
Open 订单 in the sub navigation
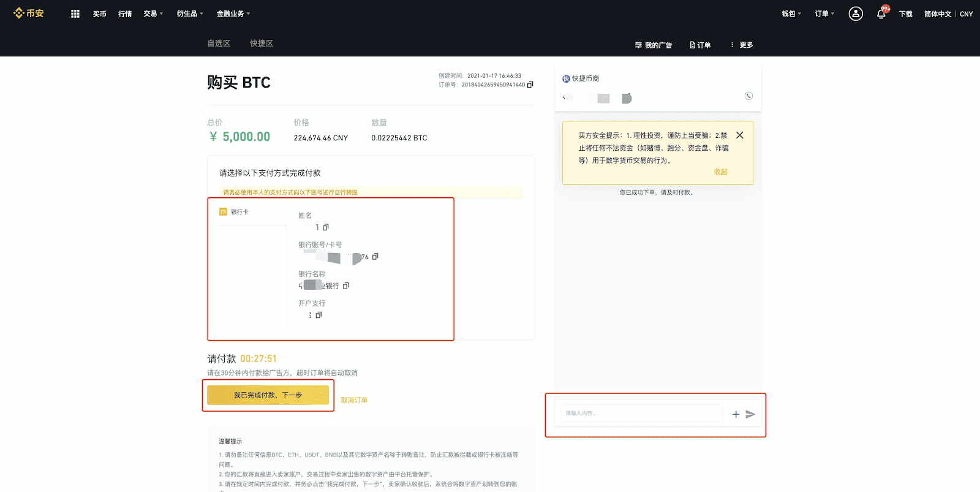pyautogui.click(x=700, y=45)
